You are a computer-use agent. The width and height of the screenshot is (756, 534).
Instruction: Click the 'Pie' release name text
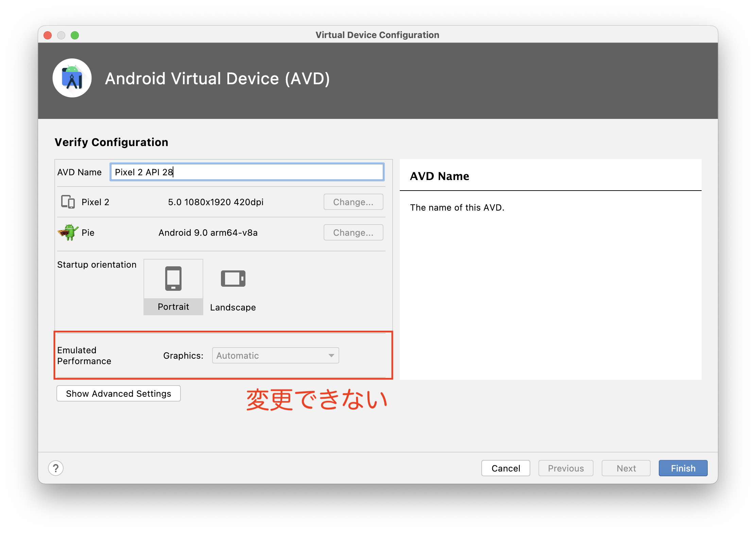[x=88, y=232]
